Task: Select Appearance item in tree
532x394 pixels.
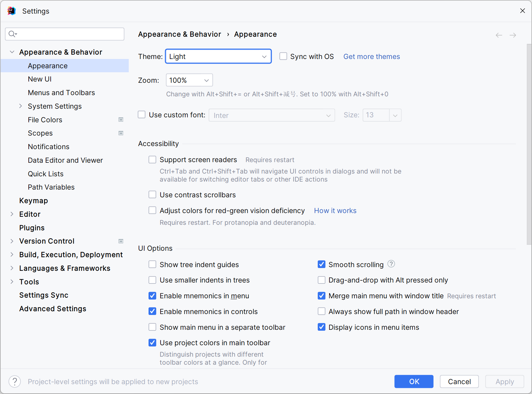Action: point(65,66)
